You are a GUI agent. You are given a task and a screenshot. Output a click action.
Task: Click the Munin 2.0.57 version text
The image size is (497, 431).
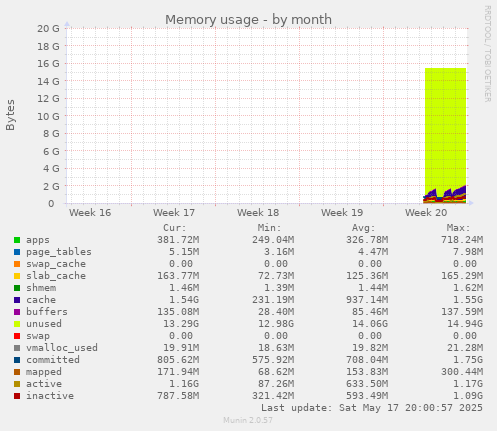point(248,420)
